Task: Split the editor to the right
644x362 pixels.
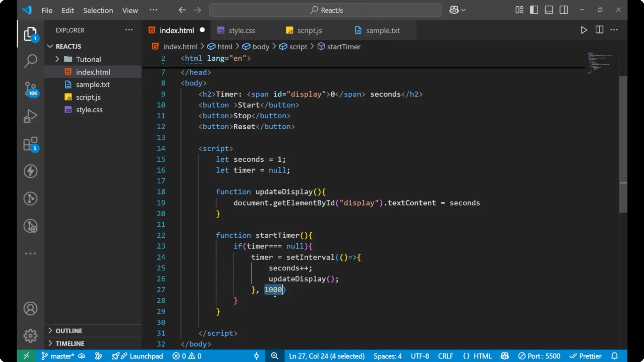Action: coord(599,30)
